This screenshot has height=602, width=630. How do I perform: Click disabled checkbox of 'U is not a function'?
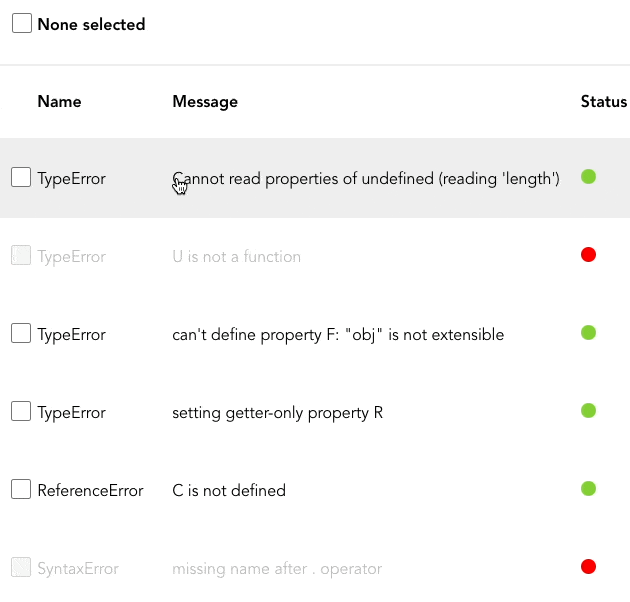(21, 256)
